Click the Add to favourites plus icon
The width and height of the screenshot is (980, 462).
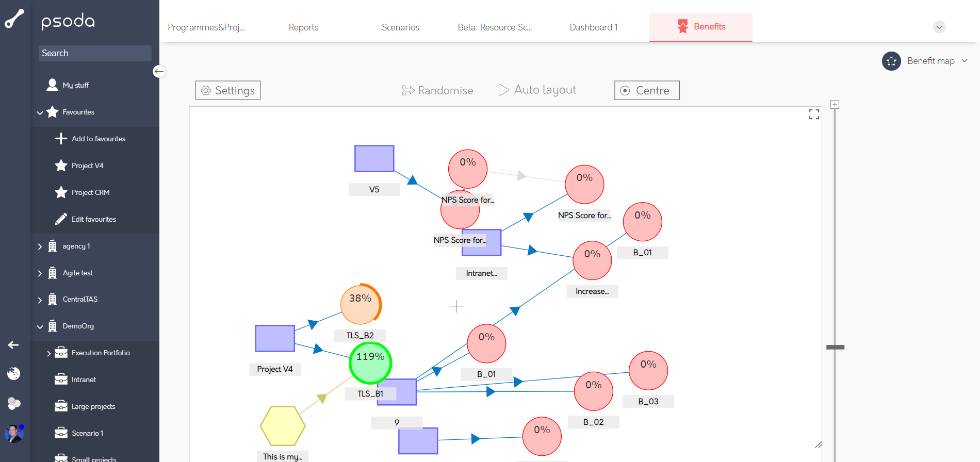(61, 139)
